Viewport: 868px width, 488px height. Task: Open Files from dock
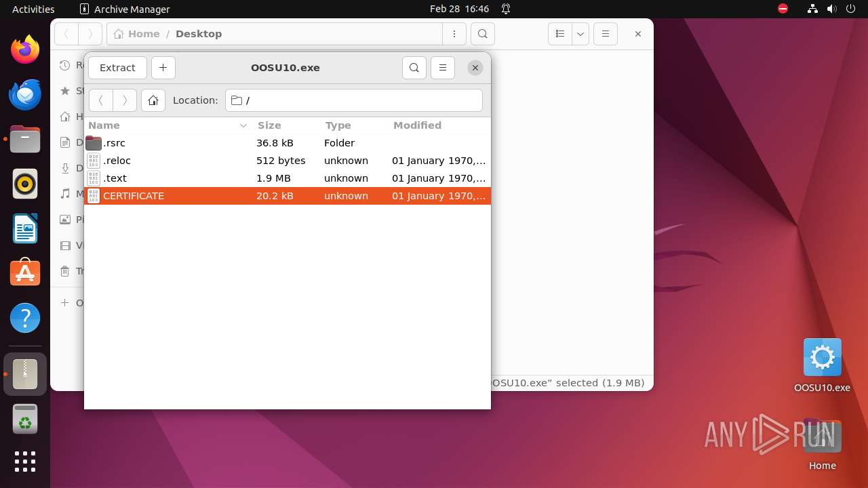25,139
